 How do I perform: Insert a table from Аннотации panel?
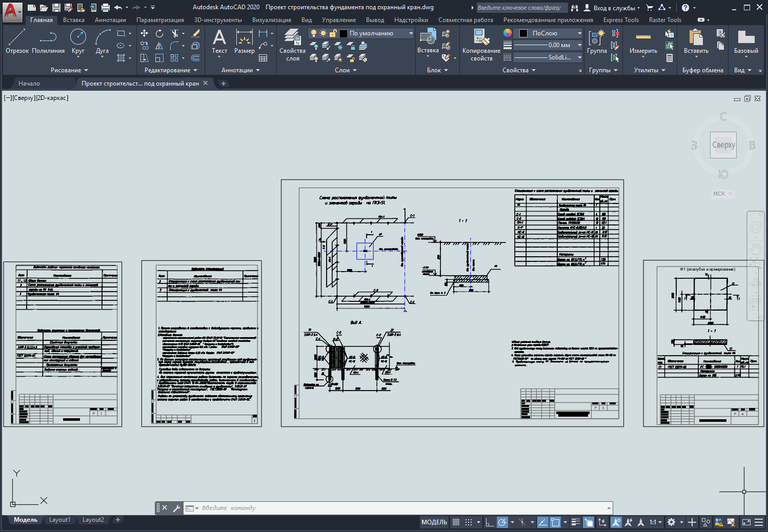pos(263,58)
